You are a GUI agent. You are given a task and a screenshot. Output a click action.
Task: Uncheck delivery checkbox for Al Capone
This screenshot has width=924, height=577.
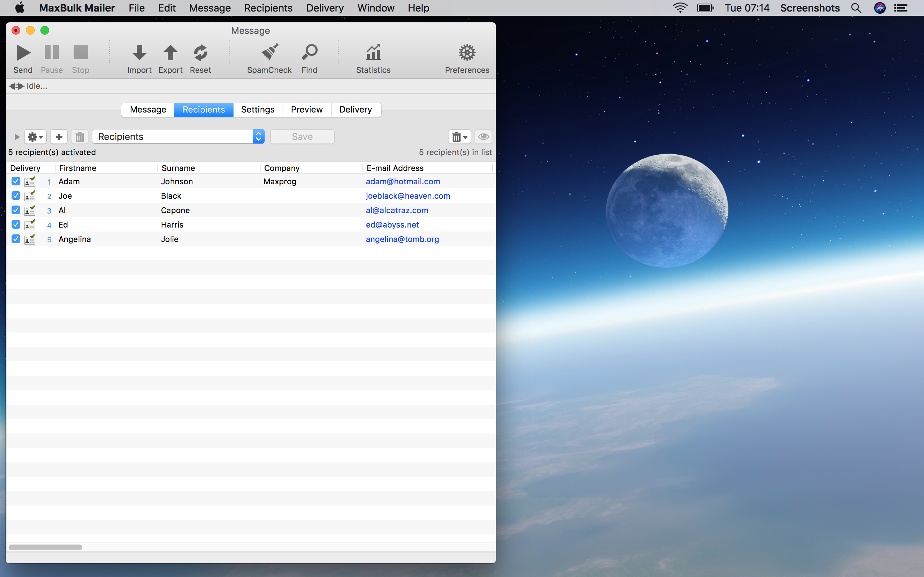[16, 210]
